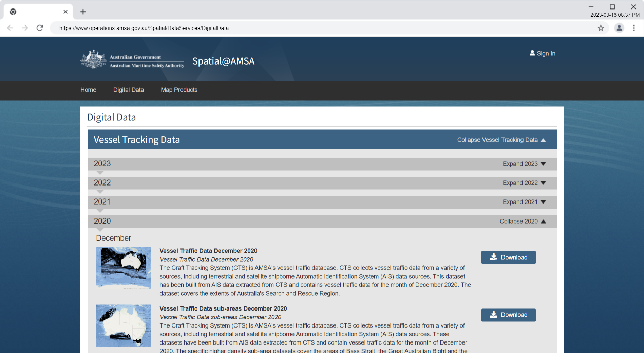Download Vessel Traffic Data sub-areas December 2020
This screenshot has height=353, width=644.
(x=508, y=315)
